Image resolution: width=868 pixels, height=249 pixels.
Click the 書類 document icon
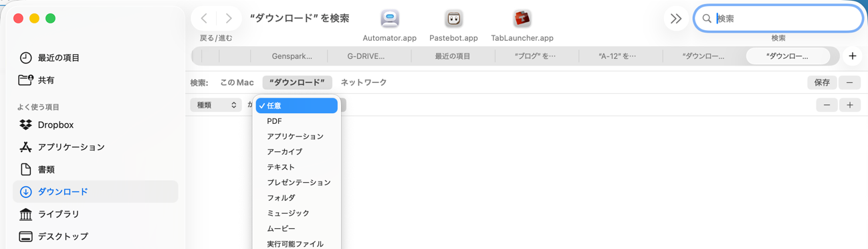click(25, 169)
